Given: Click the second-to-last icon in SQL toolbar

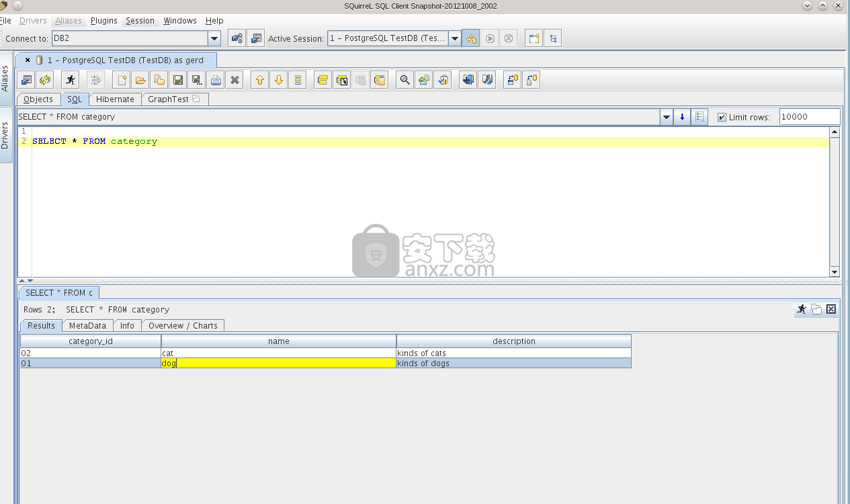Looking at the screenshot, I should click(x=512, y=80).
